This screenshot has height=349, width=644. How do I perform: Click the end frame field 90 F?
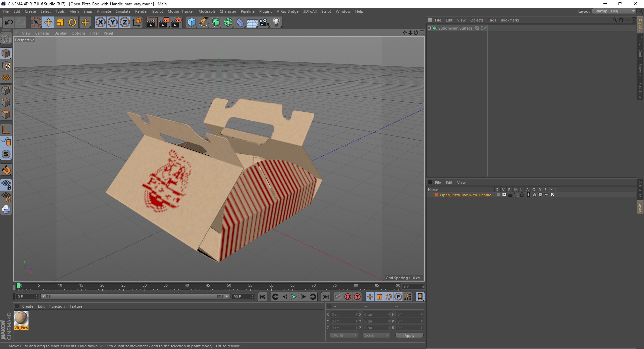tap(244, 297)
